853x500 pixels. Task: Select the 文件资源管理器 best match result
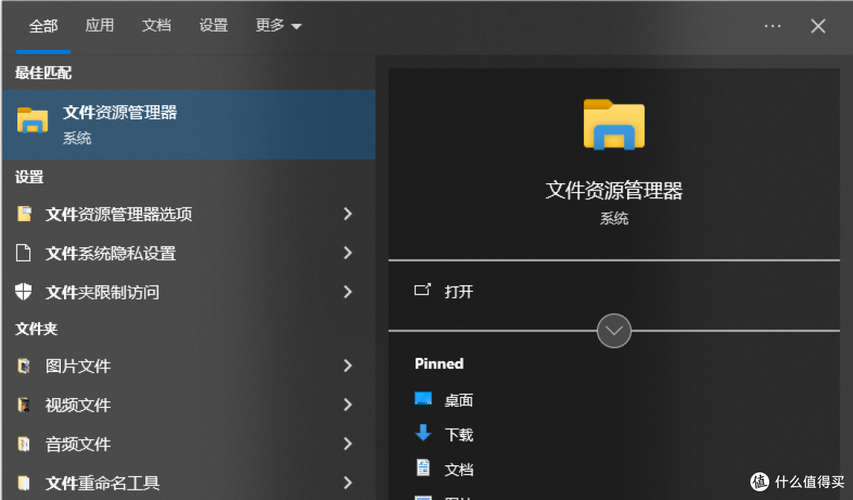pos(189,125)
